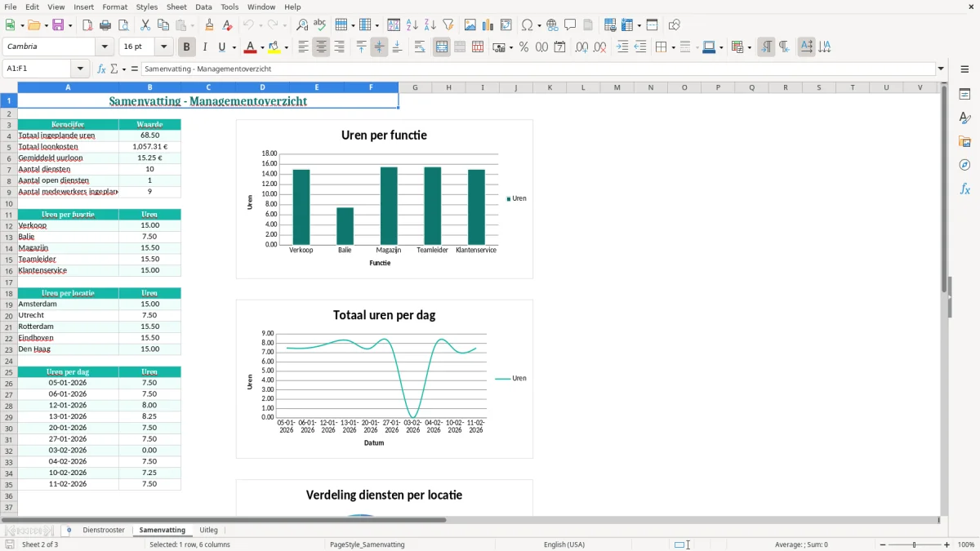
Task: Switch to Uitleg sheet tab
Action: (208, 531)
